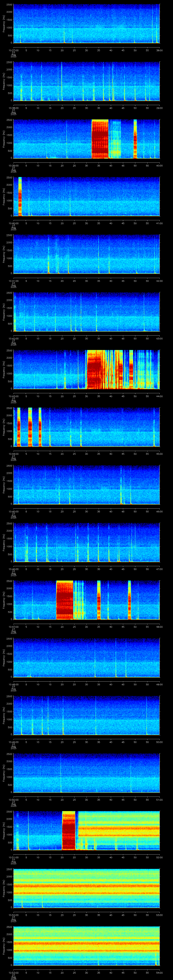Viewport: 173px width, 980px height.
Task: Select the spectrogram panel starting at 10:38:00
Action: click(x=86, y=81)
